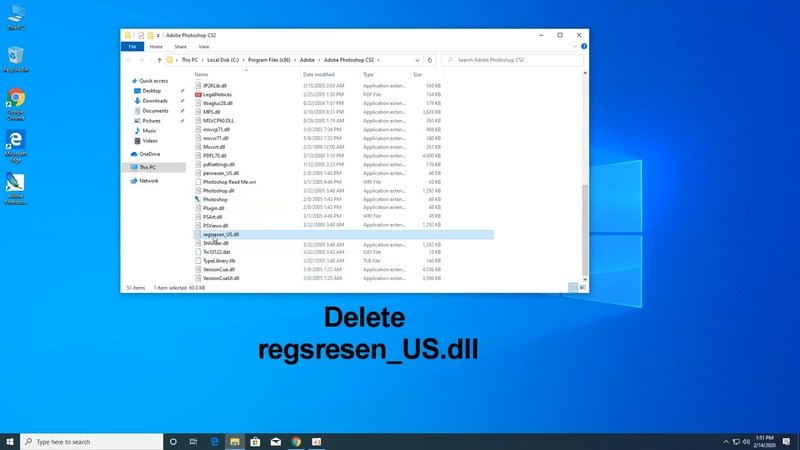Refresh the Adobe Photoshop CS2 folder view

pos(430,60)
